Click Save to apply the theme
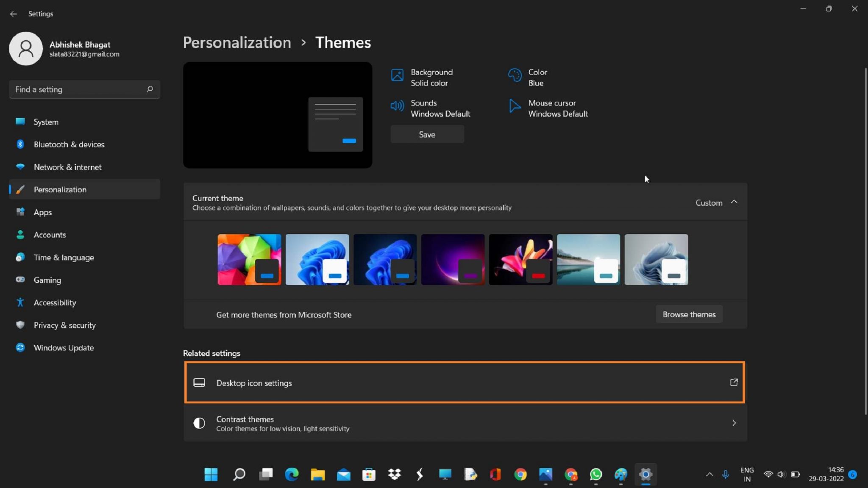 click(427, 134)
